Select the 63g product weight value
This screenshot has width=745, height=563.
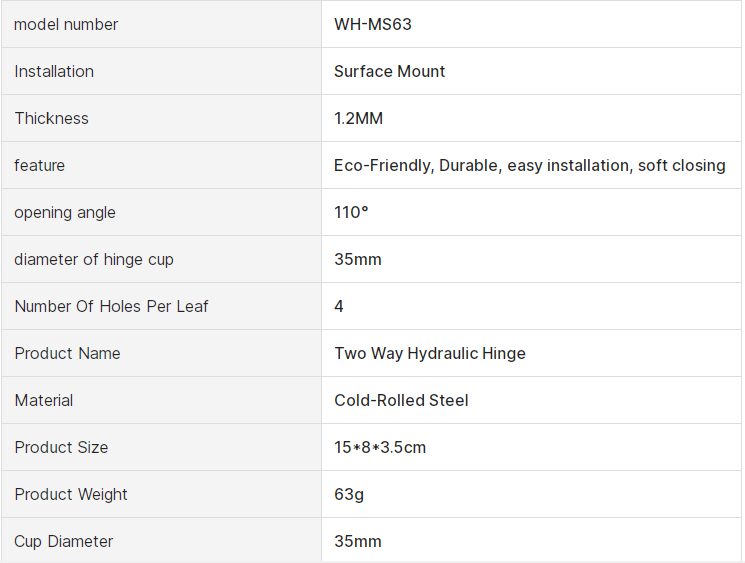click(347, 494)
